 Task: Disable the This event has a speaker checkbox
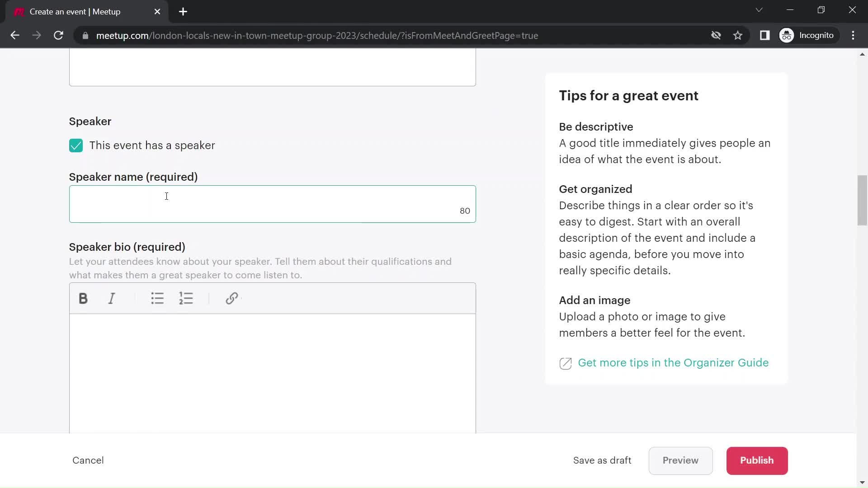tap(75, 145)
